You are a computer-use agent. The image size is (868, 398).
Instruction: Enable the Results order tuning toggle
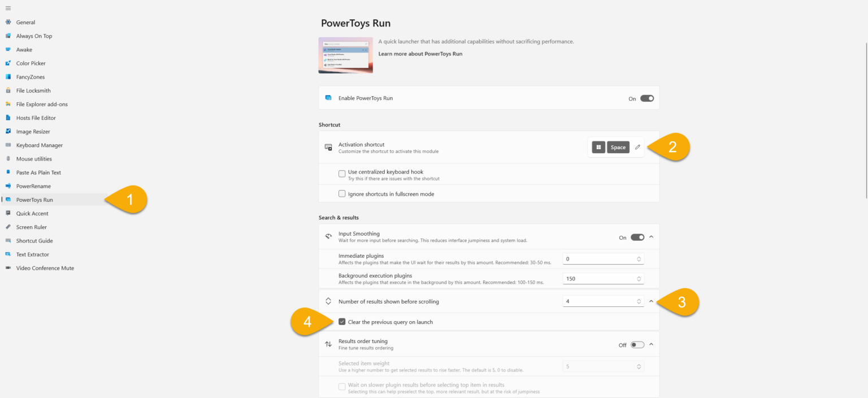tap(637, 345)
